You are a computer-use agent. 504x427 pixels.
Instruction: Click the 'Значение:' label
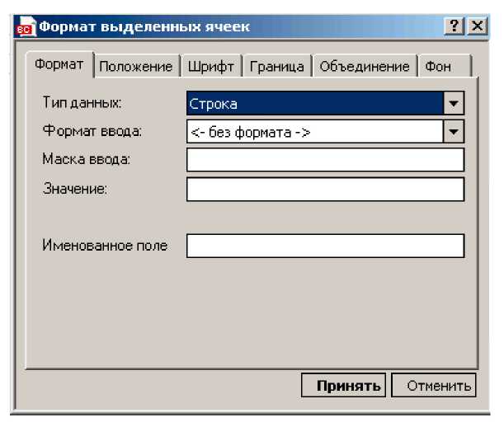75,189
